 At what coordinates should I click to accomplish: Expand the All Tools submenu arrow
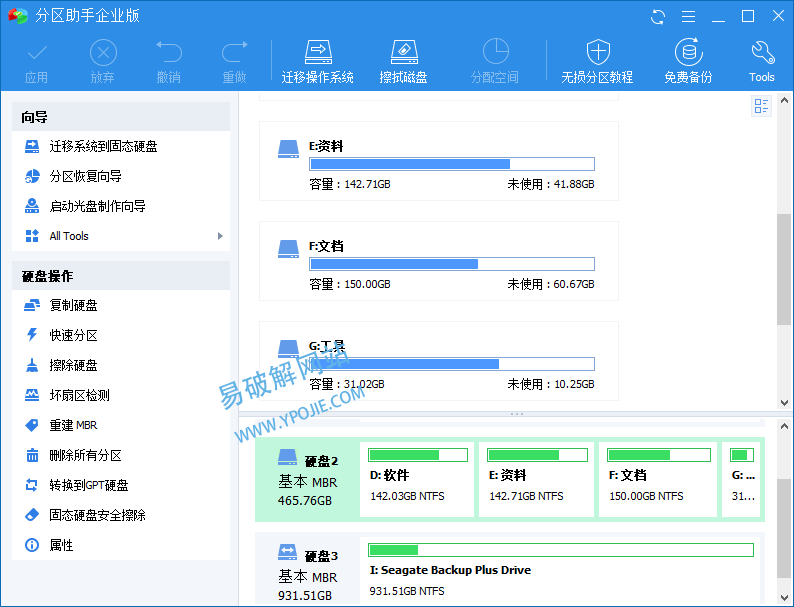(x=220, y=236)
